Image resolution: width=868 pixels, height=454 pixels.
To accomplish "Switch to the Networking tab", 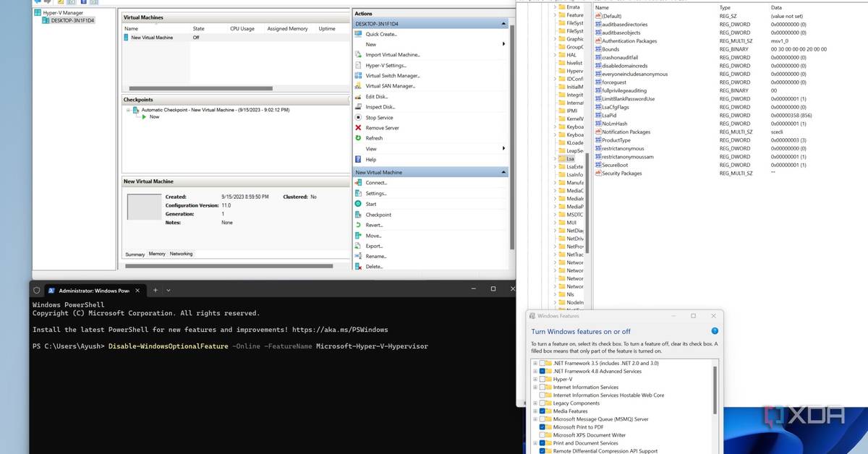I will coord(181,254).
